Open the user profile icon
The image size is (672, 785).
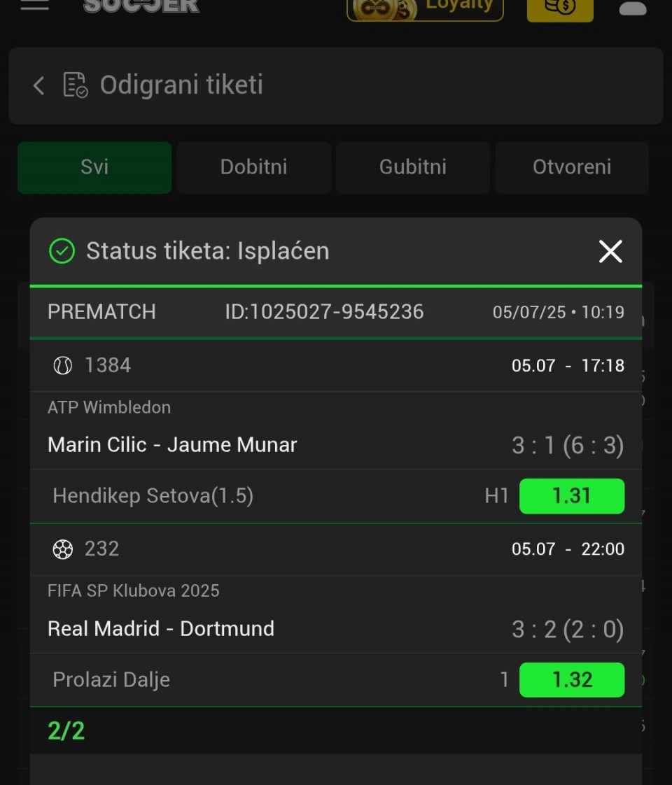(x=633, y=8)
